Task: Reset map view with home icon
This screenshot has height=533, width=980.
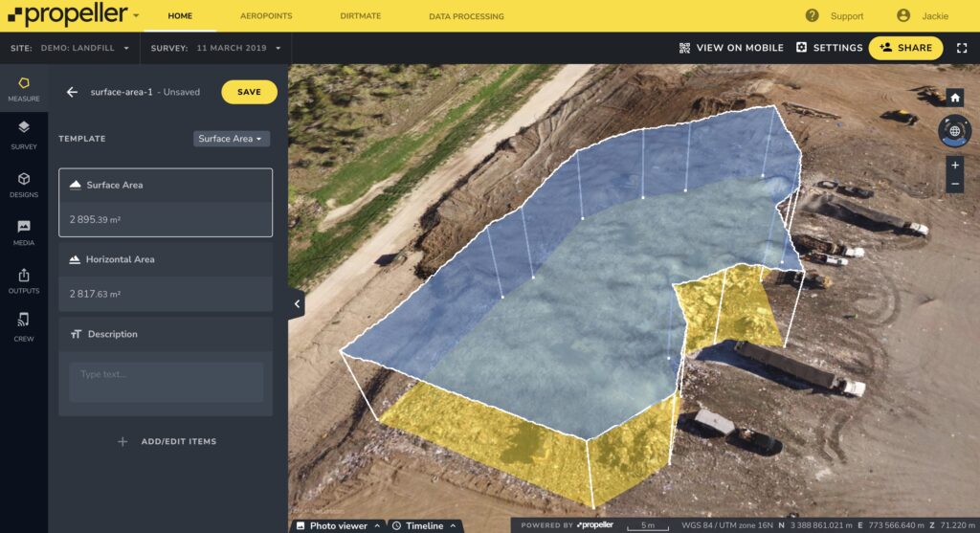Action: pos(954,98)
